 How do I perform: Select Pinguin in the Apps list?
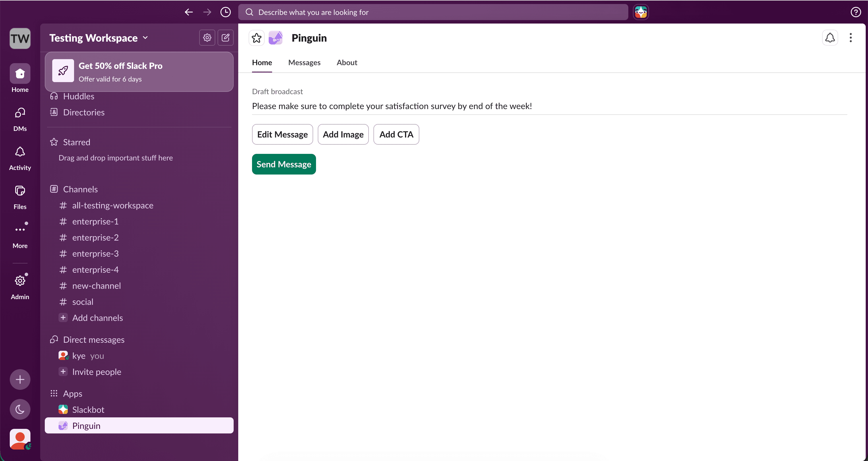click(x=139, y=426)
